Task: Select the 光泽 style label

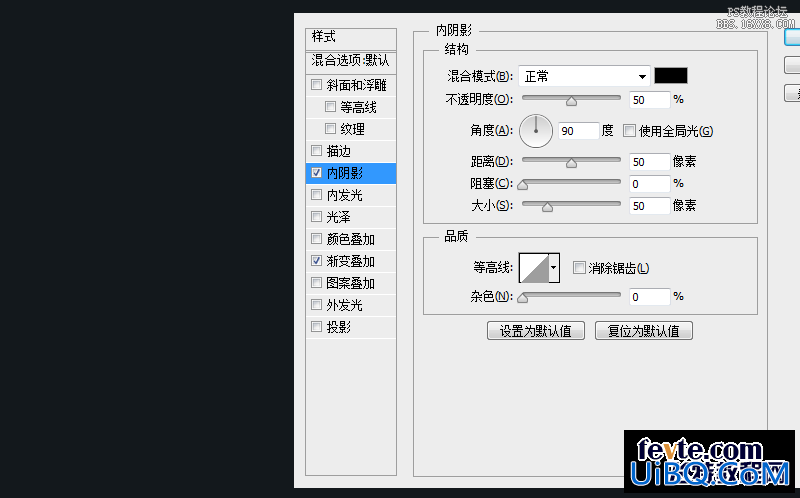Action: 338,217
